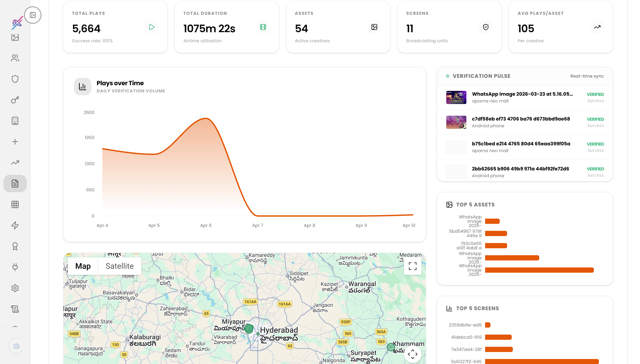Click the 2359db6e-ed8 screen bar
This screenshot has height=364, width=640.
point(488,325)
